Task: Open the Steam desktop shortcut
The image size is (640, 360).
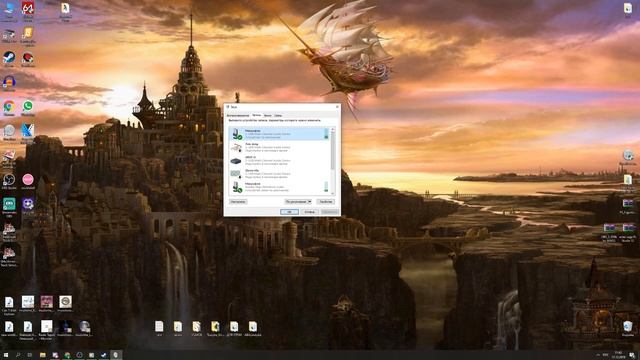Action: [9, 59]
